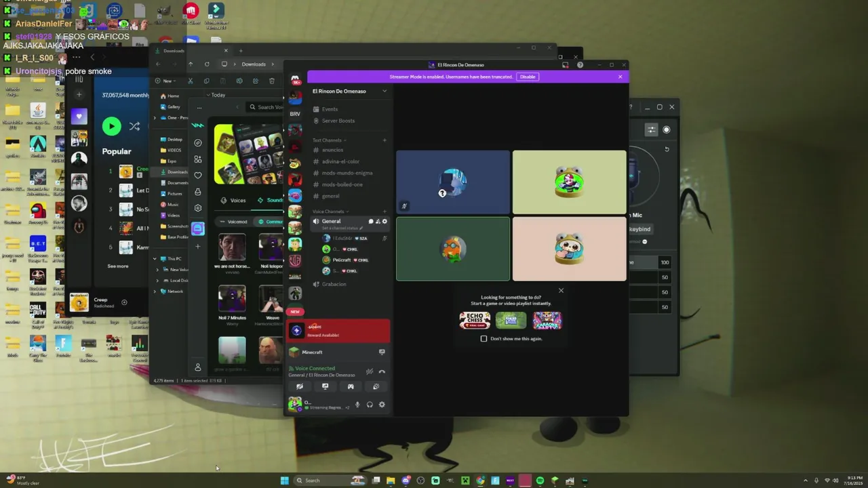Open a new File Explorer tab with plus
The image size is (868, 488).
tap(241, 51)
